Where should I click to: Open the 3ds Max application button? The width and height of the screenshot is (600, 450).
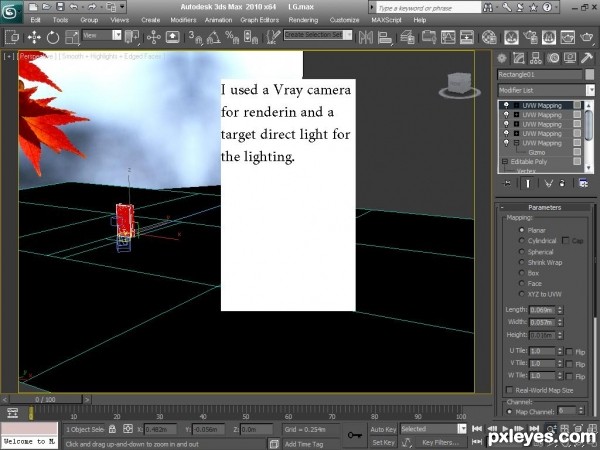(10, 11)
